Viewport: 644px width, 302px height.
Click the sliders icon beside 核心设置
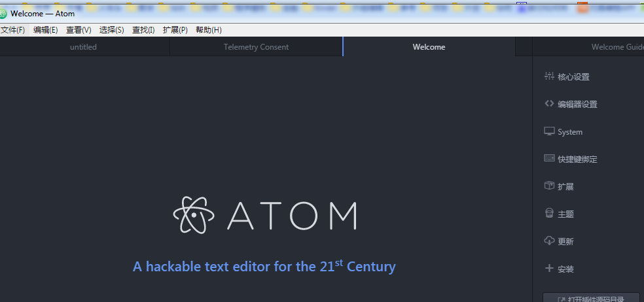549,76
